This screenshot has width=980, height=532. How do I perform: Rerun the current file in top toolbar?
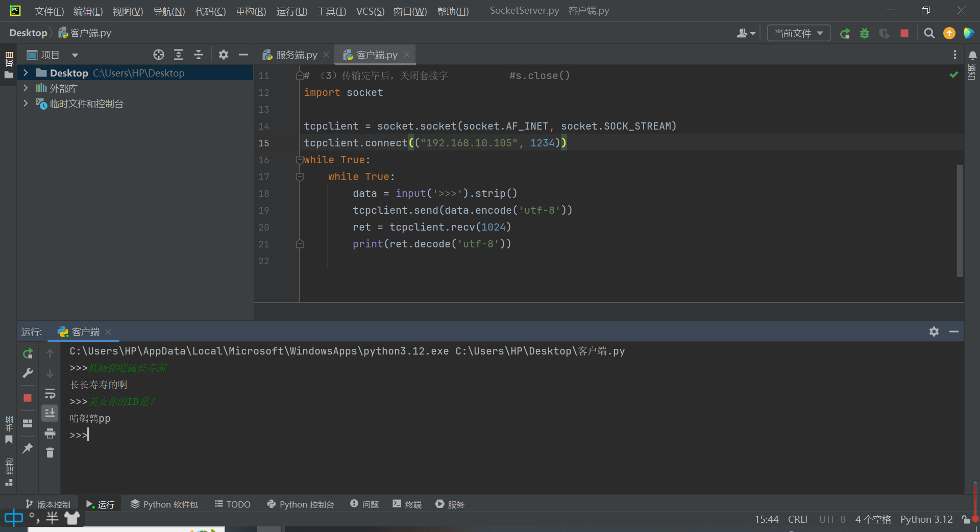[x=845, y=33]
